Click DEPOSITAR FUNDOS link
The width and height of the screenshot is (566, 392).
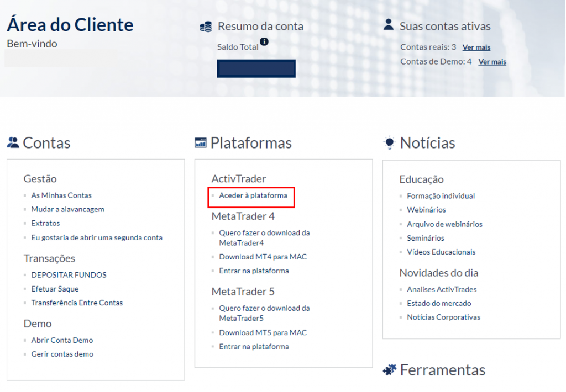[69, 275]
